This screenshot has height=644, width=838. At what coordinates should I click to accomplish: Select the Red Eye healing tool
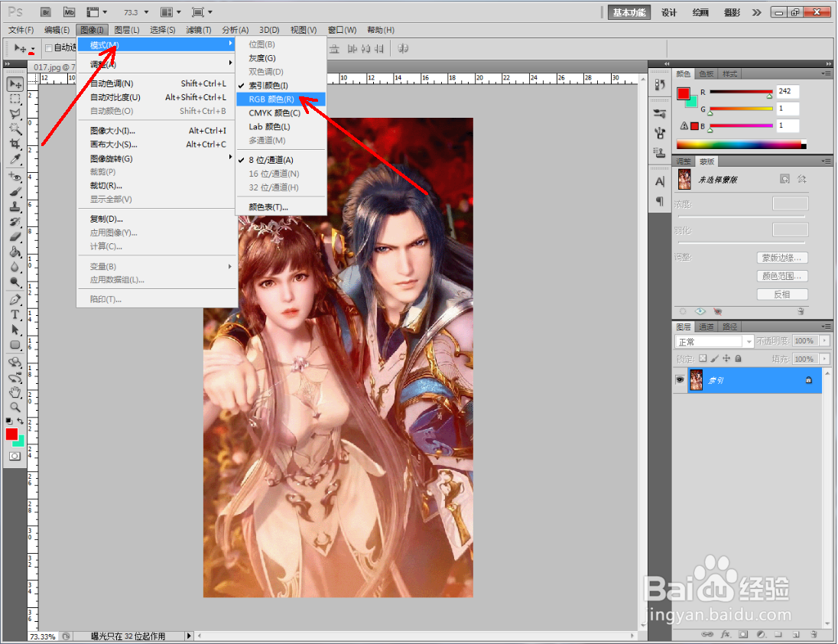pyautogui.click(x=15, y=177)
